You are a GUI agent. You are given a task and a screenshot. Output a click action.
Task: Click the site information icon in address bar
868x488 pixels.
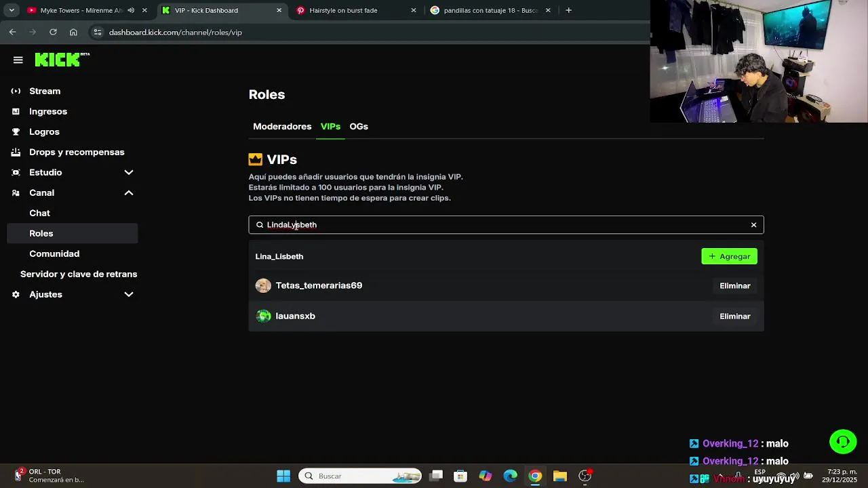[98, 32]
